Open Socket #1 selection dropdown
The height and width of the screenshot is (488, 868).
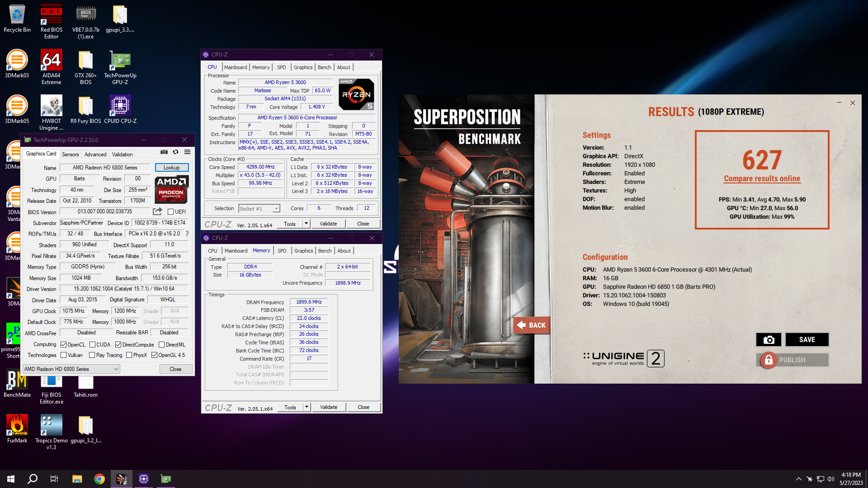coord(259,209)
